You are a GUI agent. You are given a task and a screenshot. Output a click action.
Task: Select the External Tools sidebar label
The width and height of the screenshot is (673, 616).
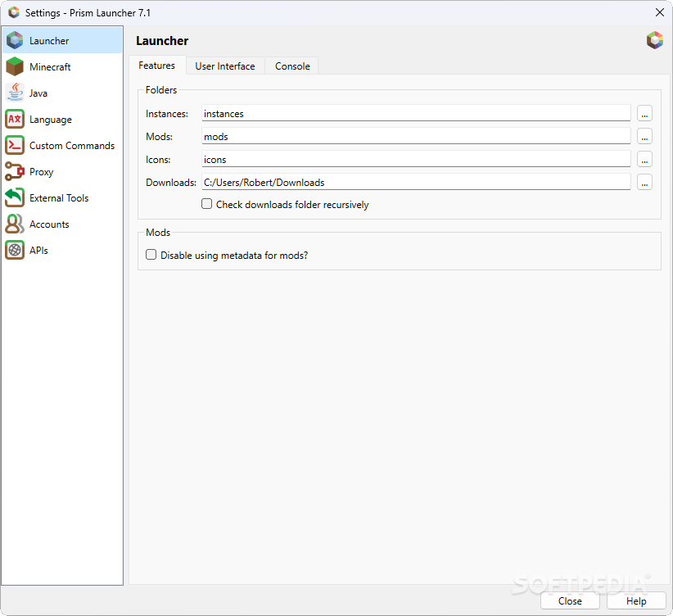pos(59,198)
